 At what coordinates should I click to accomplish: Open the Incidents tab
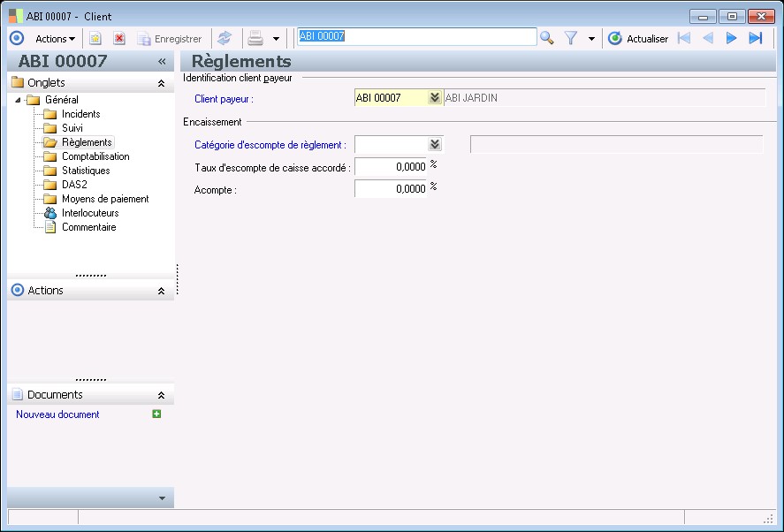coord(81,114)
